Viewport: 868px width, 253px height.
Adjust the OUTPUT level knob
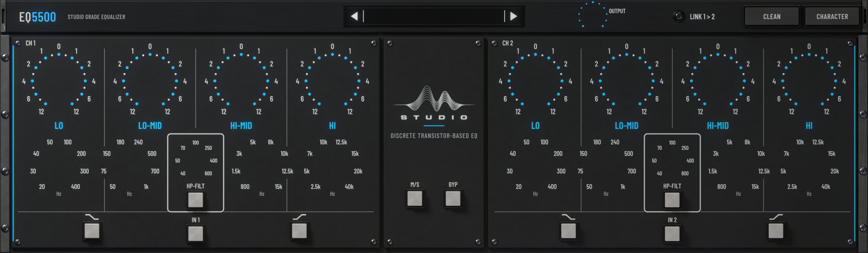pos(592,15)
